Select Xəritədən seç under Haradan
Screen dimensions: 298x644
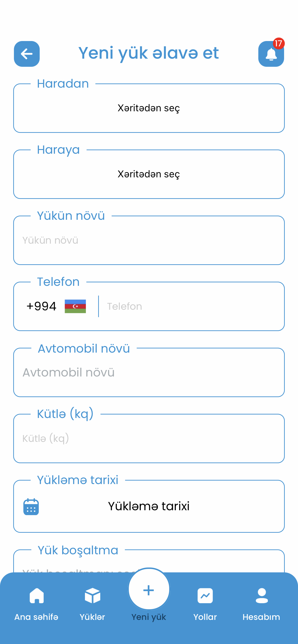149,108
